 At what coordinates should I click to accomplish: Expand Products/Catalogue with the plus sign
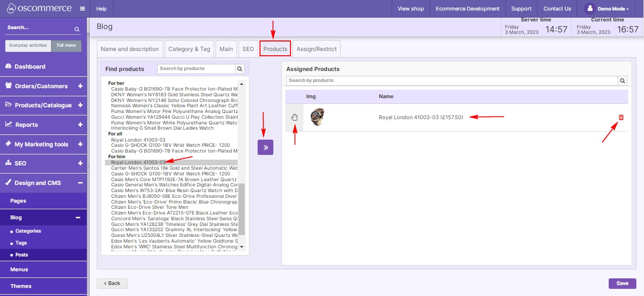point(80,105)
